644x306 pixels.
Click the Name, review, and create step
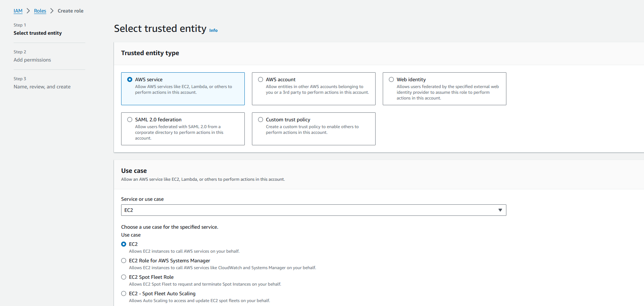[x=42, y=87]
